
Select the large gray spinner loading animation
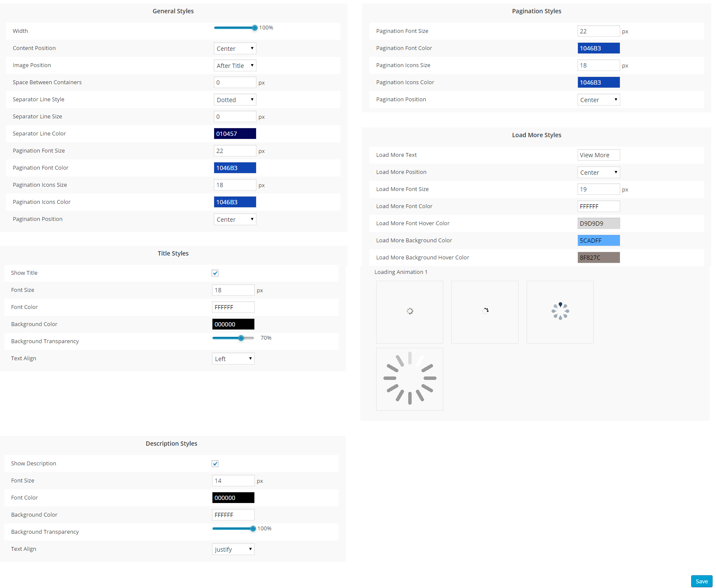point(410,379)
